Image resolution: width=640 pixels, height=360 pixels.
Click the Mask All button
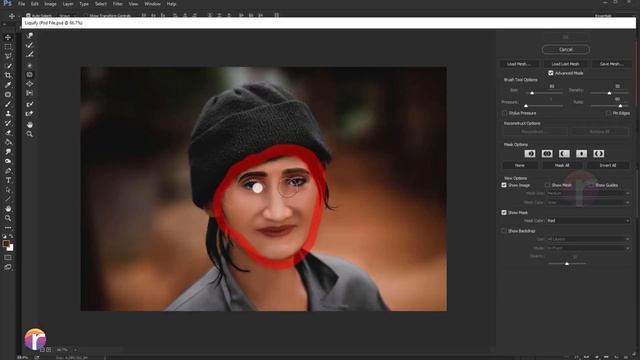pos(562,165)
